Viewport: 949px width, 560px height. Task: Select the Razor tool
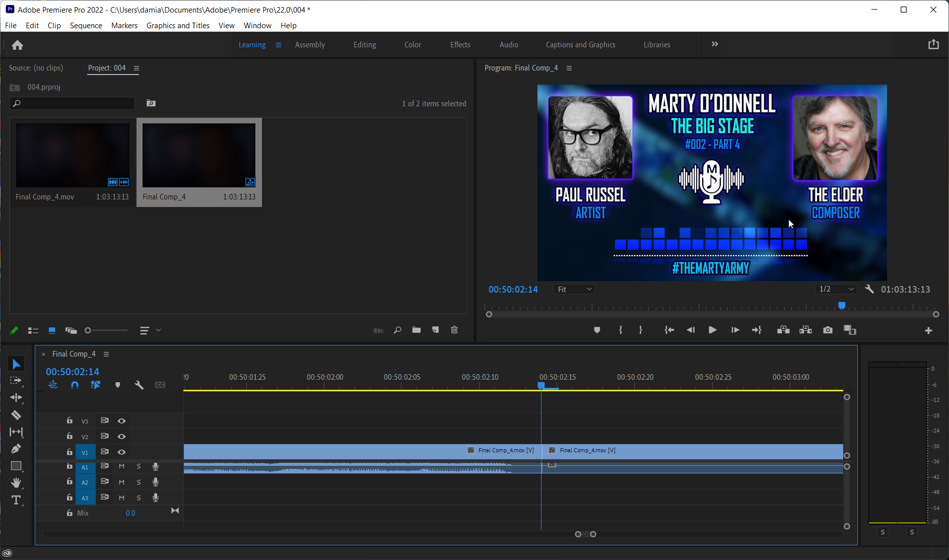16,415
